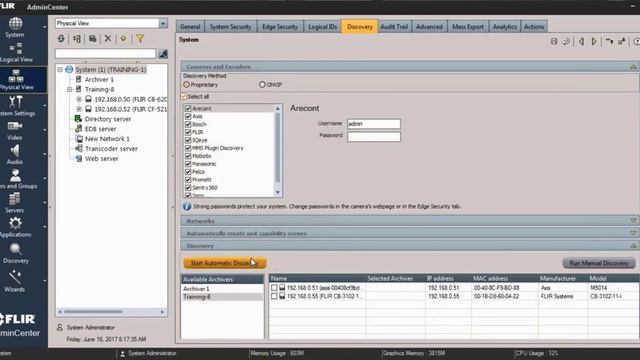Select Transcoder server tree item
Image resolution: width=640 pixels, height=360 pixels.
point(111,149)
